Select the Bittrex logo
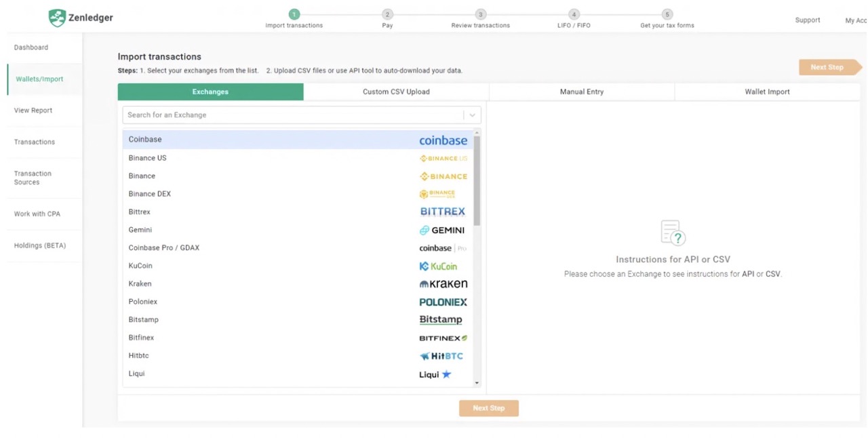868x438 pixels. 442,212
